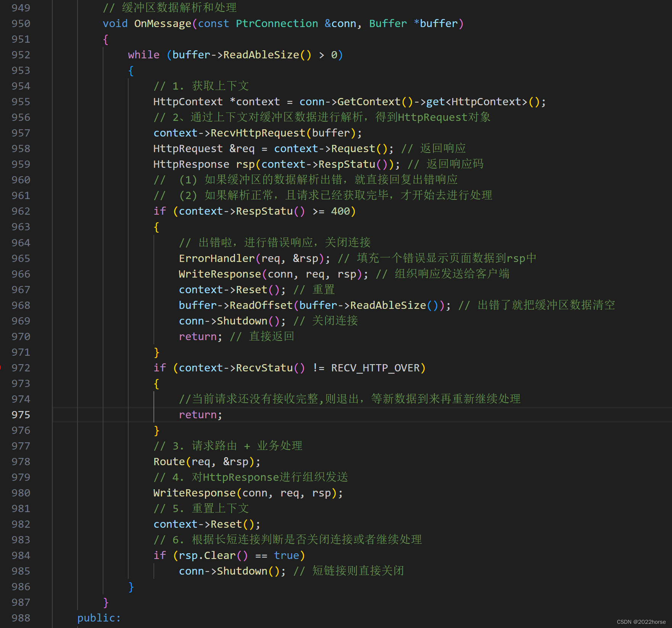672x628 pixels.
Task: Click the GetContext call on line 955
Action: coord(369,102)
